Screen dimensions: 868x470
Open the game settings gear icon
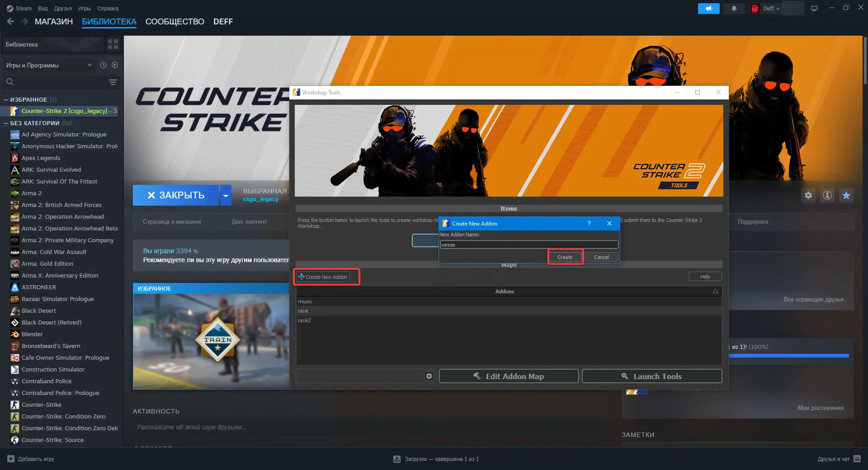(x=808, y=195)
